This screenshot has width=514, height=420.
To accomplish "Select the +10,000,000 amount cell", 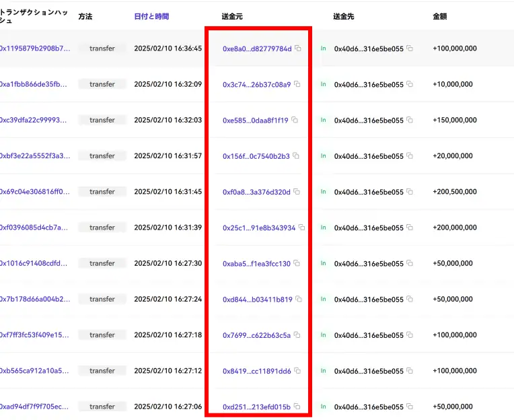I will coord(453,84).
